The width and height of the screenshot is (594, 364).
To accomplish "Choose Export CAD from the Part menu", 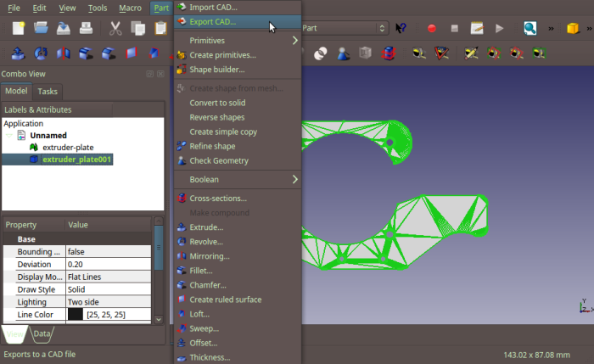I will click(238, 22).
